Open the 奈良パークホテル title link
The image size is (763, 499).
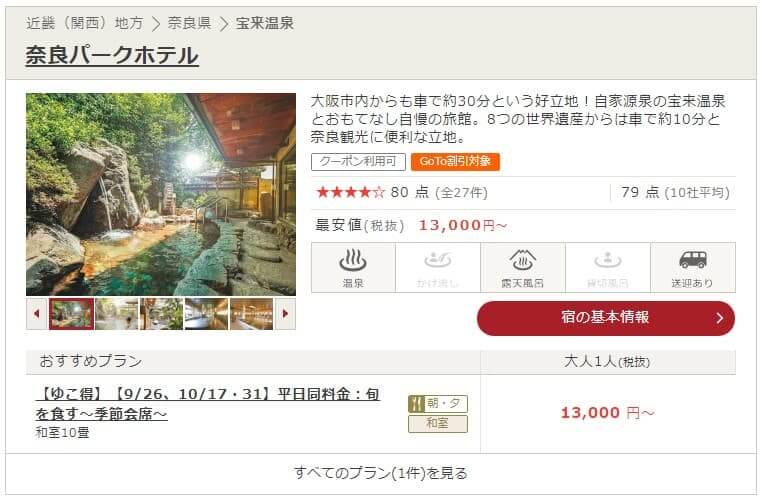[112, 55]
